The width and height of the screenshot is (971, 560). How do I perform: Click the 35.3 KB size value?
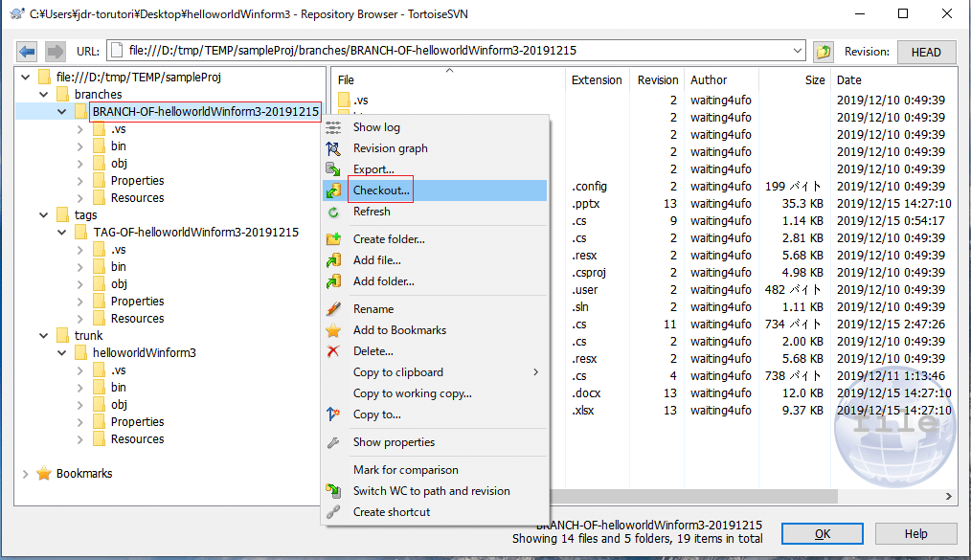coord(802,204)
